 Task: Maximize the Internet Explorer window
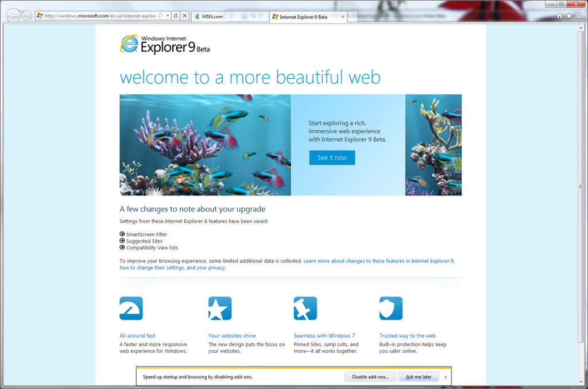(562, 4)
